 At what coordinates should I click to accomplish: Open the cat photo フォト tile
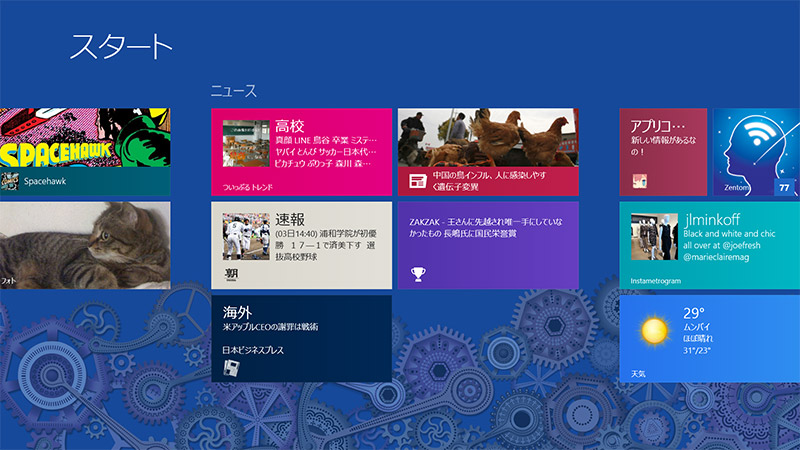tap(85, 245)
